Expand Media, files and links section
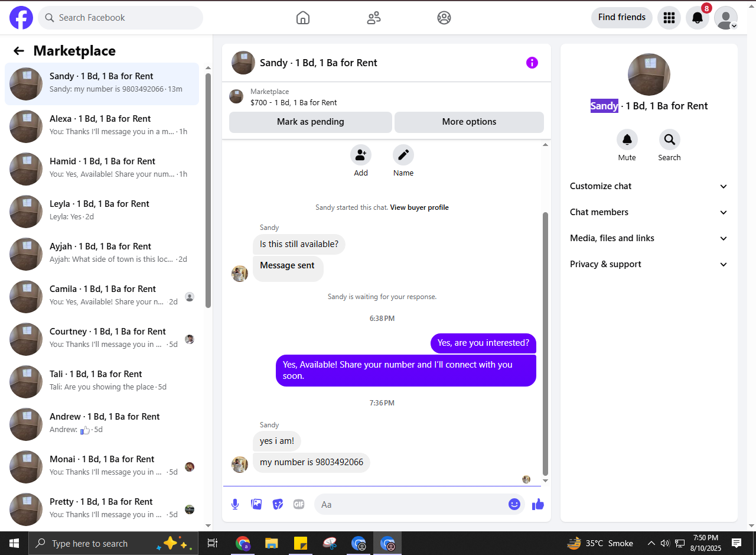 tap(649, 238)
